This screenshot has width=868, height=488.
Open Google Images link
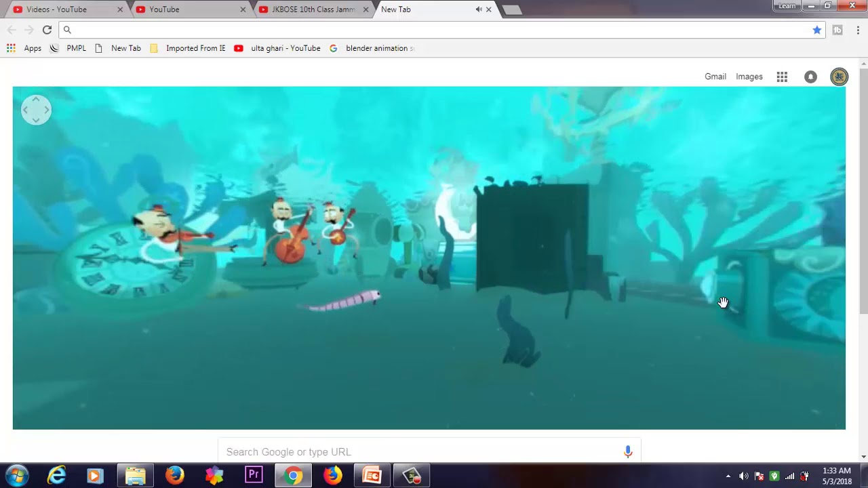[x=749, y=77]
